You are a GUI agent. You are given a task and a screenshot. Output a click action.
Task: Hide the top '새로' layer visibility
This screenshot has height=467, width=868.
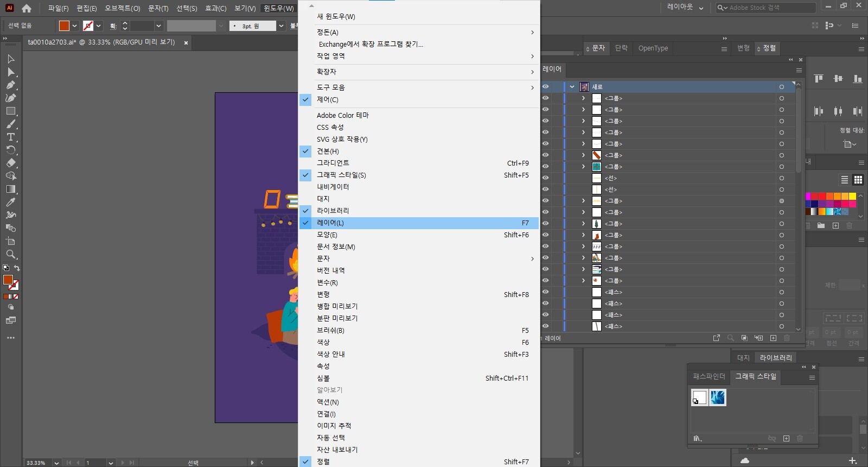(546, 87)
